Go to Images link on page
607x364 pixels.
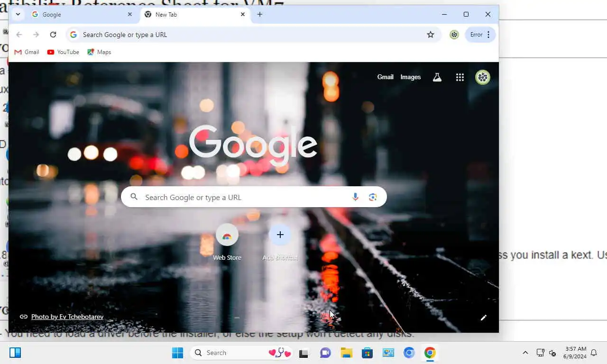pos(410,77)
